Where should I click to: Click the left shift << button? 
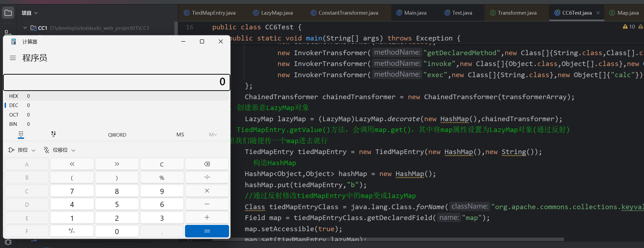point(72,164)
